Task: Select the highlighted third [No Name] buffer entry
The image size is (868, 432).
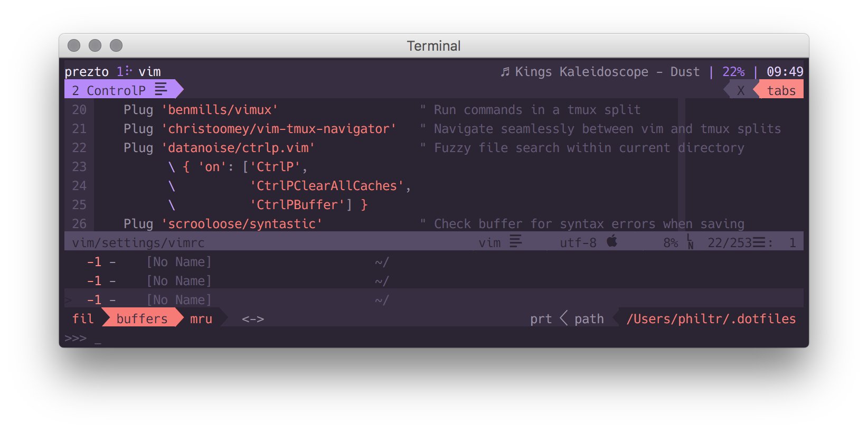Action: 179,300
